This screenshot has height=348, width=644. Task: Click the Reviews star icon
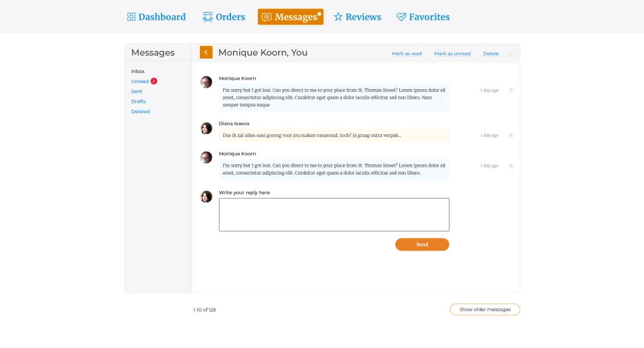tap(338, 17)
